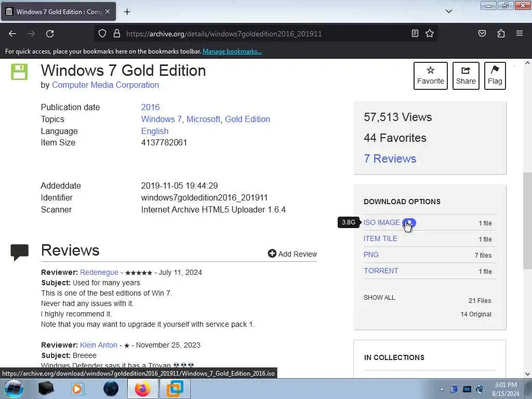Click the vertical scrollbar thumb
532x399 pixels.
527,220
